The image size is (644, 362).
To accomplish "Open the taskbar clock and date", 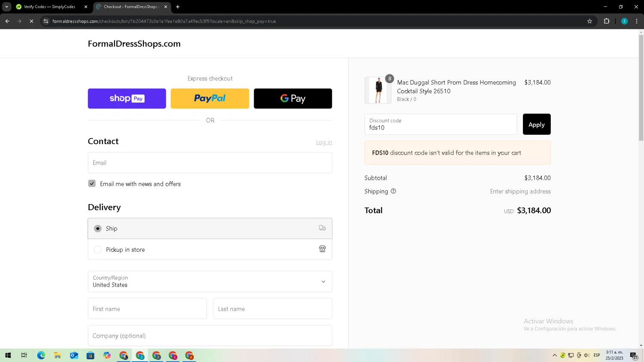I will [x=614, y=355].
